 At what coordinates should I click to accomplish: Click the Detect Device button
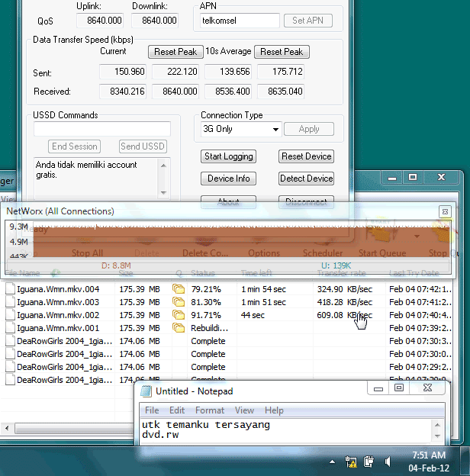coord(307,178)
